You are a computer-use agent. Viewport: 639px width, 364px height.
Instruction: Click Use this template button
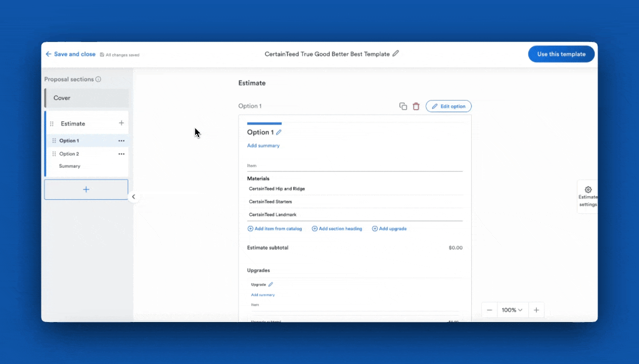pyautogui.click(x=561, y=54)
